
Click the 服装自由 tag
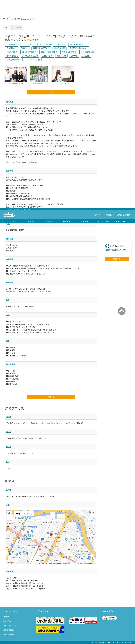click(x=86, y=56)
